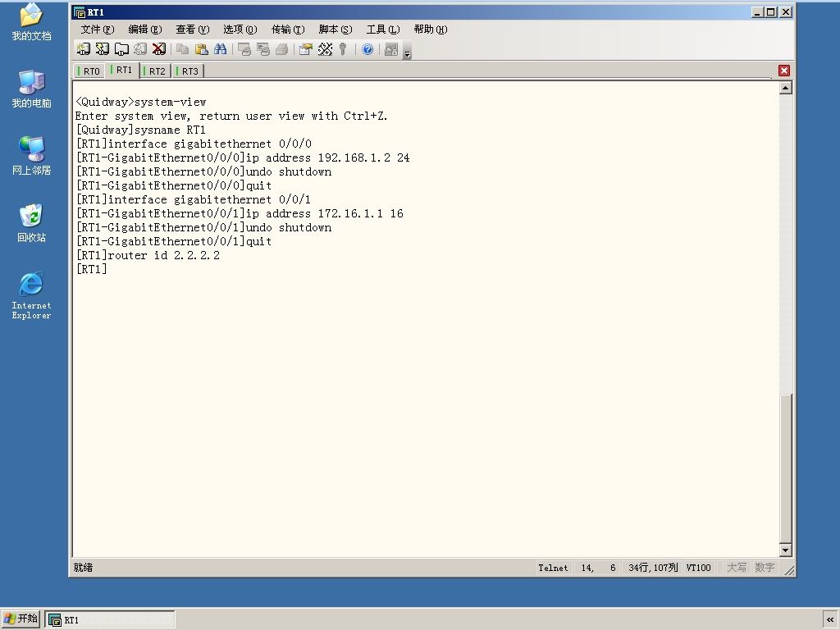Open the 脚本(S) menu
The height and width of the screenshot is (630, 840).
(336, 30)
